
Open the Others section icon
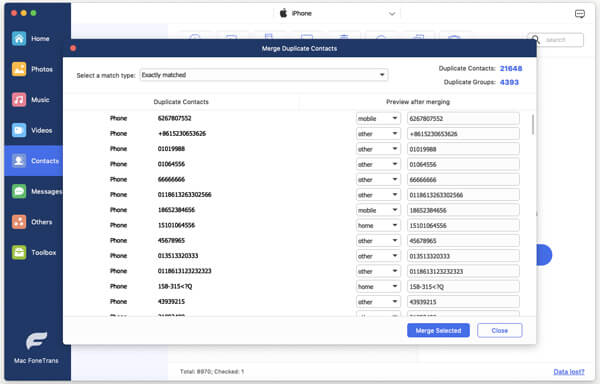19,222
